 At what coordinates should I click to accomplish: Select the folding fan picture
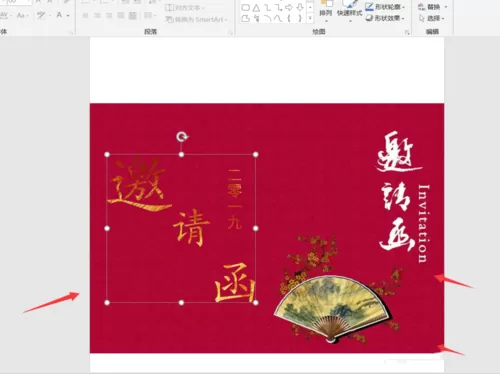pyautogui.click(x=332, y=309)
